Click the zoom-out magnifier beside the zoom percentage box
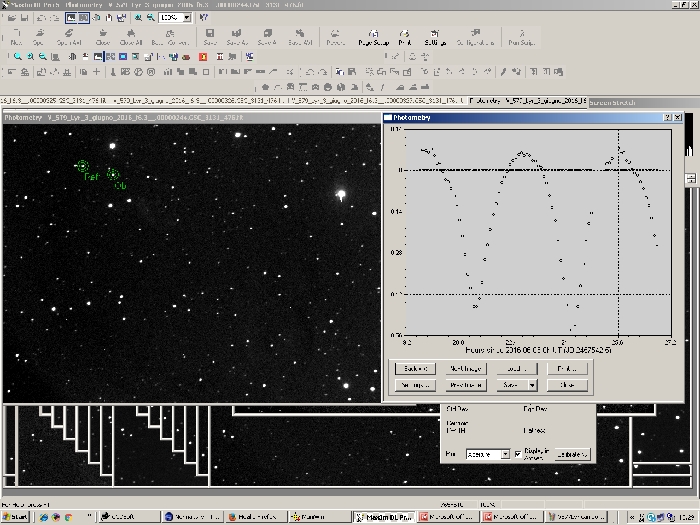Viewport: 700px width, 525px height. pyautogui.click(x=151, y=18)
